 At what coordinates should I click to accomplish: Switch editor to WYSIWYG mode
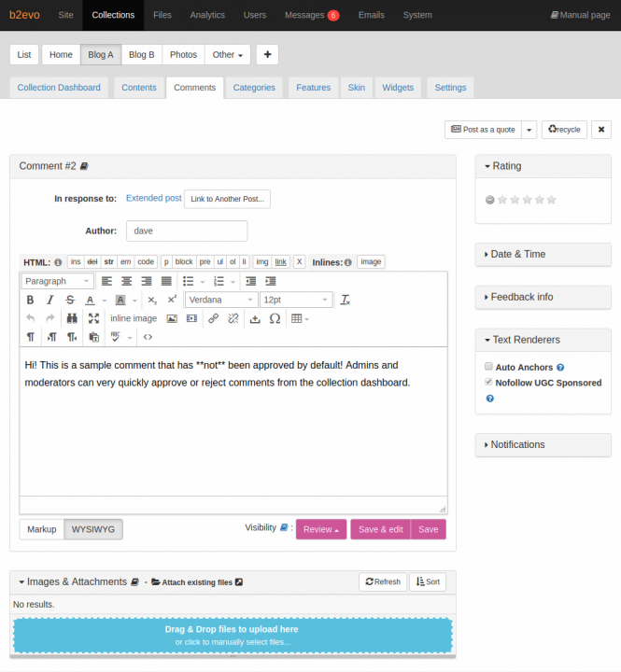coord(93,529)
